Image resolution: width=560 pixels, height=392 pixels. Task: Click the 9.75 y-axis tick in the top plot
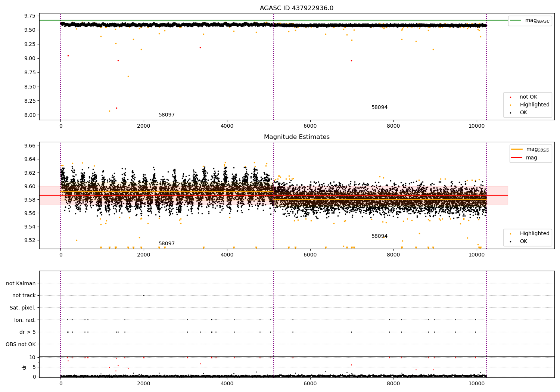30,16
